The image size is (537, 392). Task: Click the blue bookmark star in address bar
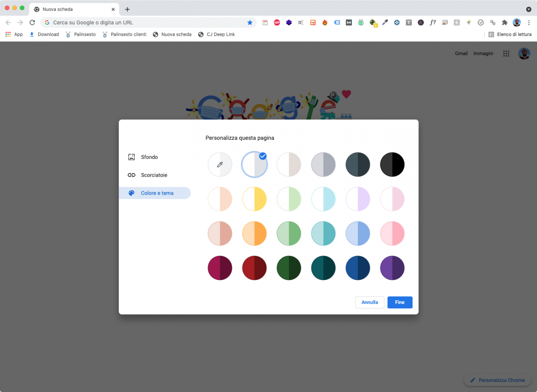250,23
